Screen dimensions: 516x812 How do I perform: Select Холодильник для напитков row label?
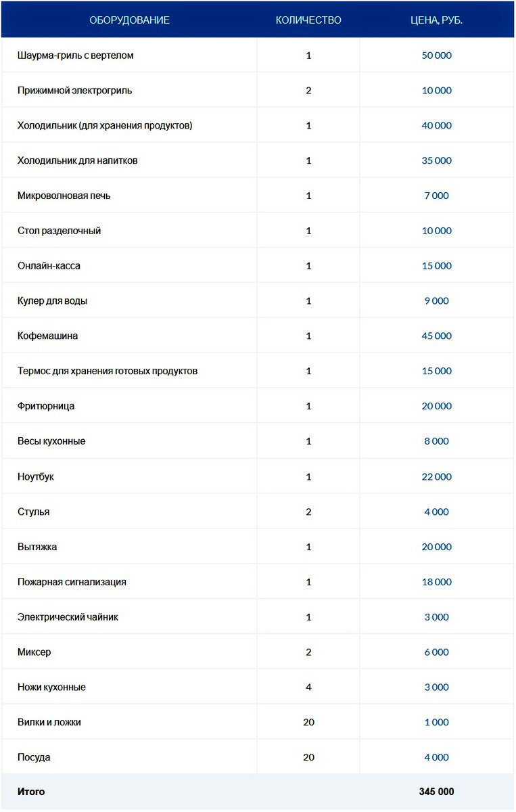(78, 161)
